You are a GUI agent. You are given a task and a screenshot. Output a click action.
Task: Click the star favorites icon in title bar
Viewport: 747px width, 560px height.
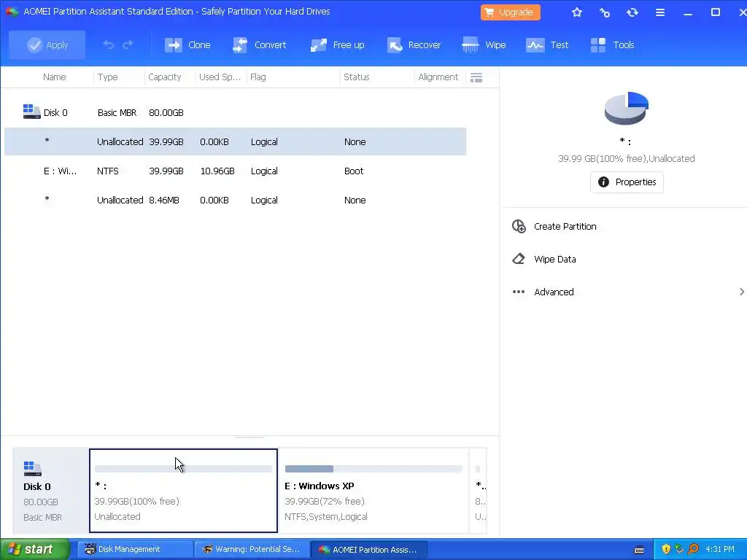tap(577, 12)
